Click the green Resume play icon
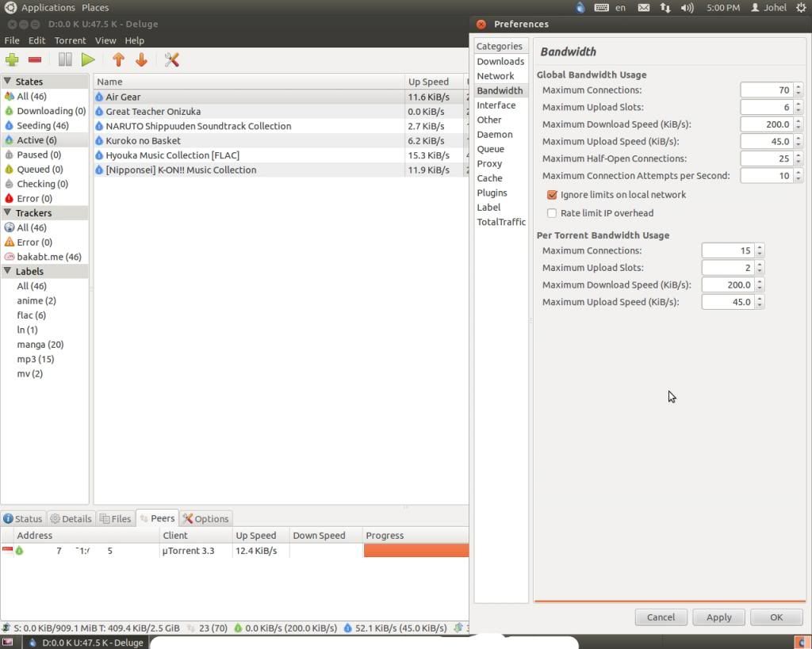The height and width of the screenshot is (649, 812). [88, 60]
